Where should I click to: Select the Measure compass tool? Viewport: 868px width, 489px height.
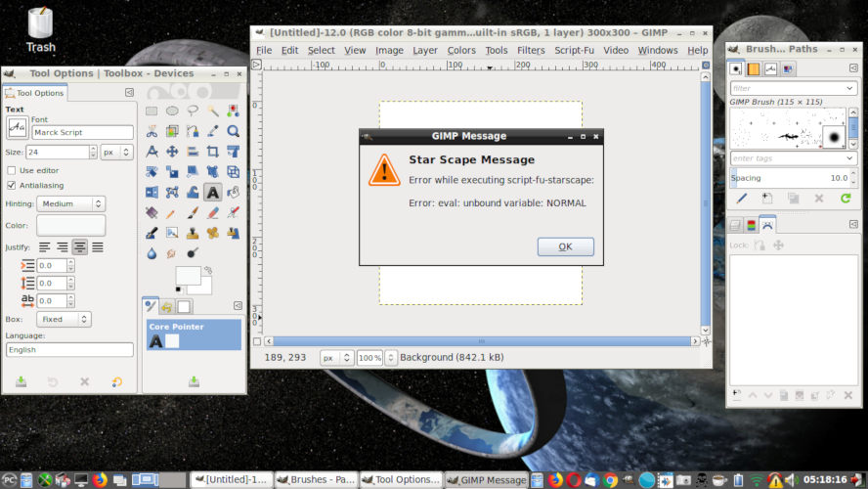152,152
